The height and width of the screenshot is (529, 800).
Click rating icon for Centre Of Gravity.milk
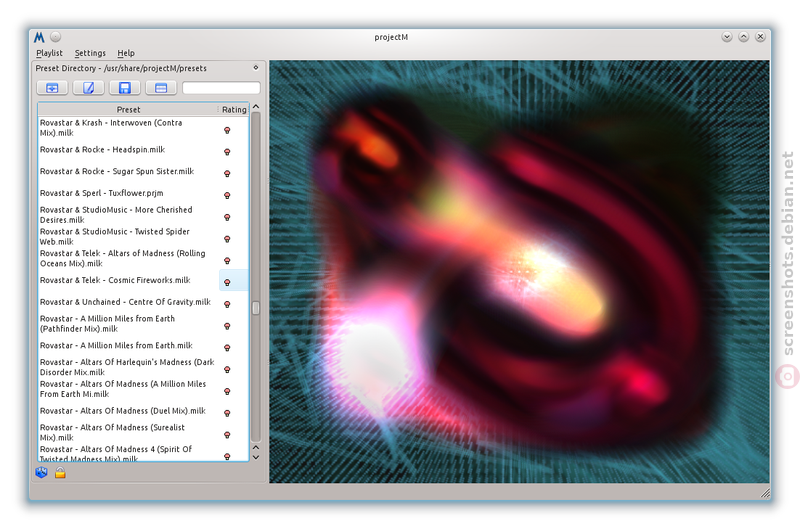228,305
